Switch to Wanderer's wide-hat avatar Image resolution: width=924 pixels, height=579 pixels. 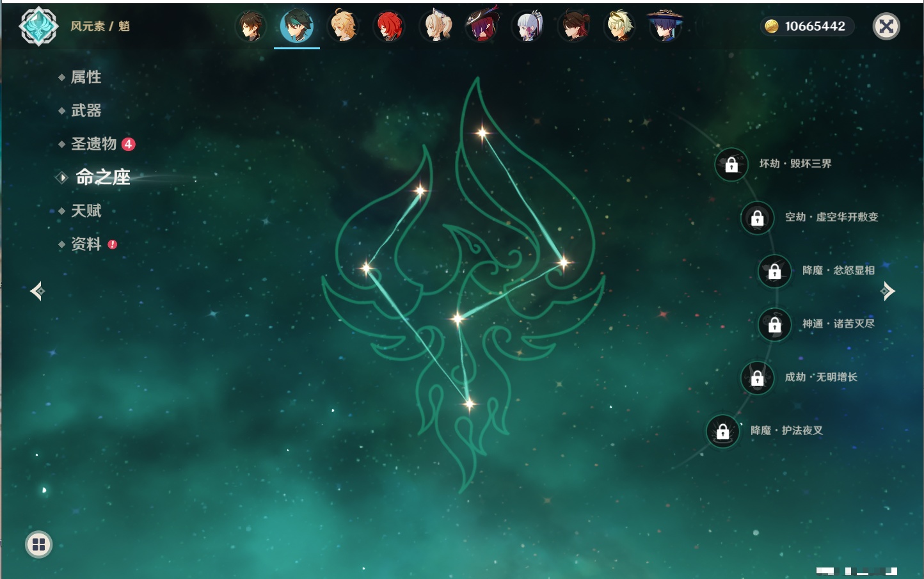click(665, 26)
